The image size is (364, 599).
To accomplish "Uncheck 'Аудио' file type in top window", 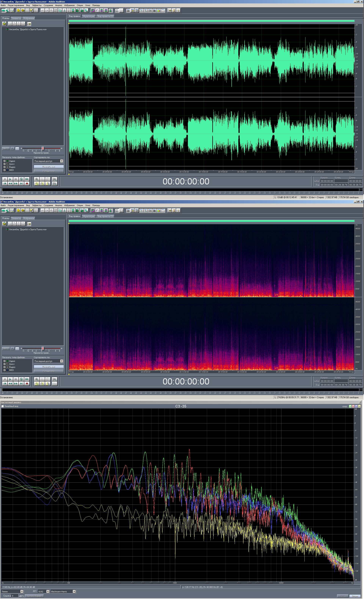I will (x=4, y=161).
